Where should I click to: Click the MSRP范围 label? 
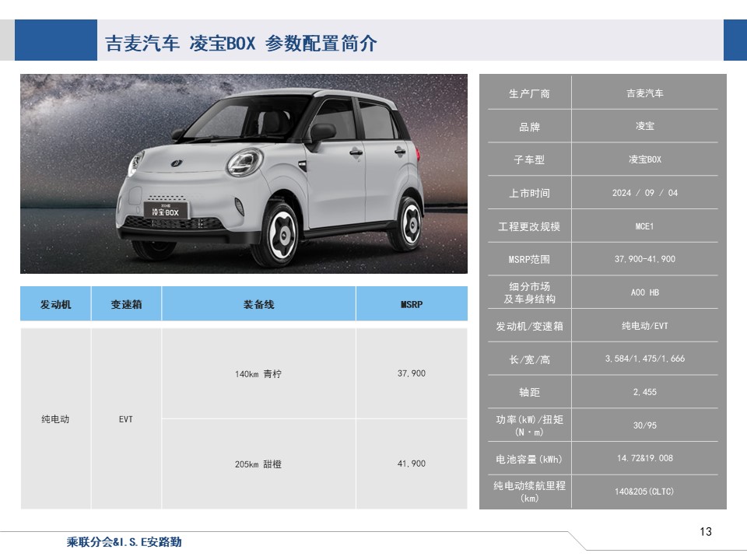(x=529, y=260)
